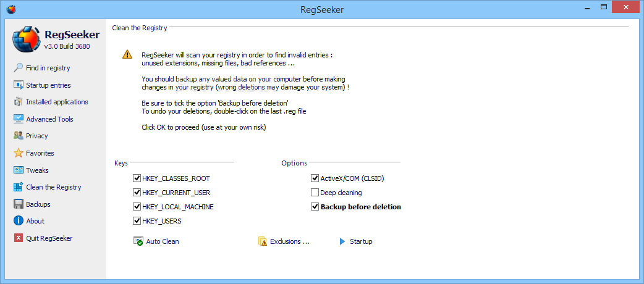Click the Backups floppy disk icon
The width and height of the screenshot is (644, 284).
[x=18, y=204]
